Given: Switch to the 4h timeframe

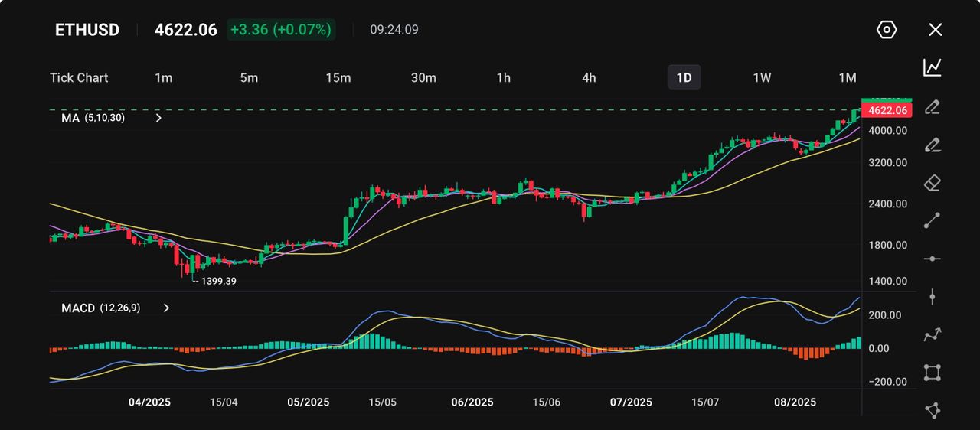Looking at the screenshot, I should 588,77.
